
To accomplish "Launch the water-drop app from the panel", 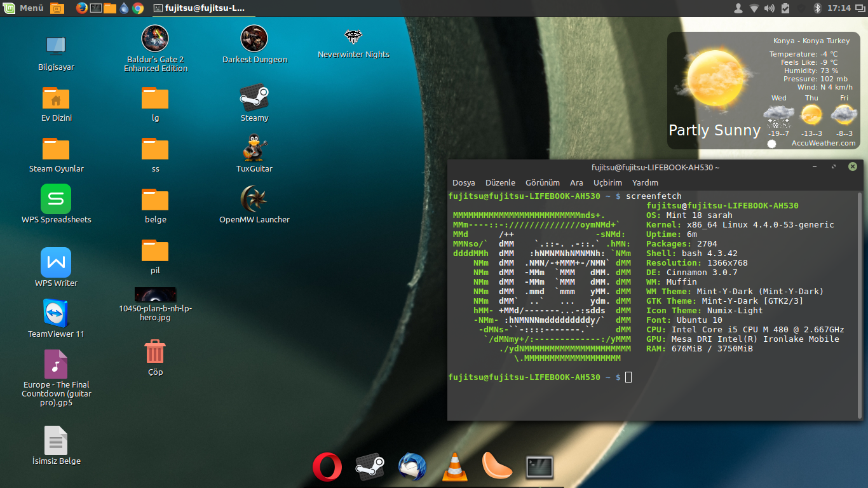I will click(124, 8).
